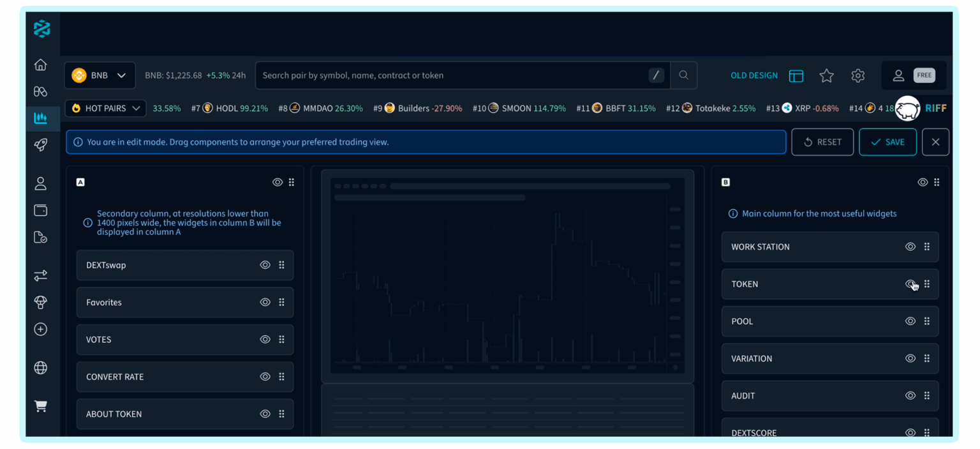980x449 pixels.
Task: Open hot pair #7 HODL
Action: (x=230, y=109)
